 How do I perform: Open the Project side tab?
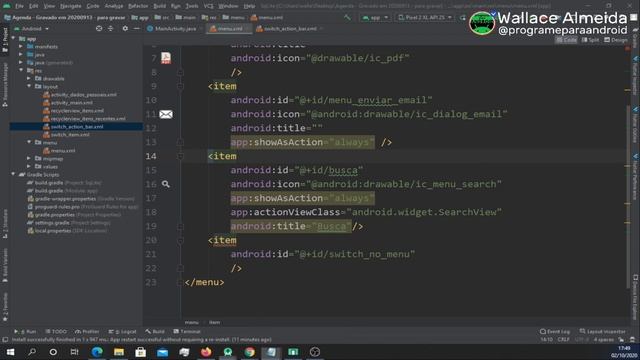5,40
